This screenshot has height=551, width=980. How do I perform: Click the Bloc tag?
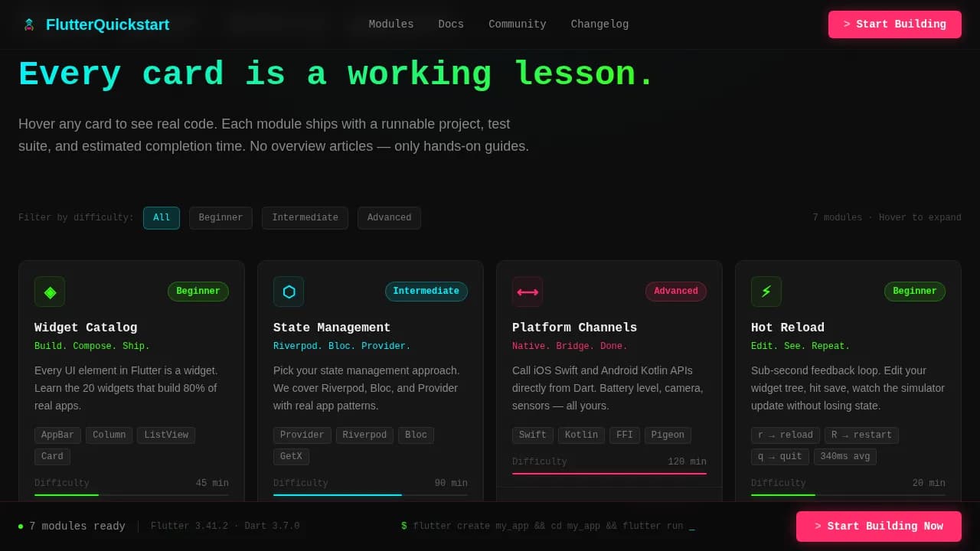tap(416, 435)
